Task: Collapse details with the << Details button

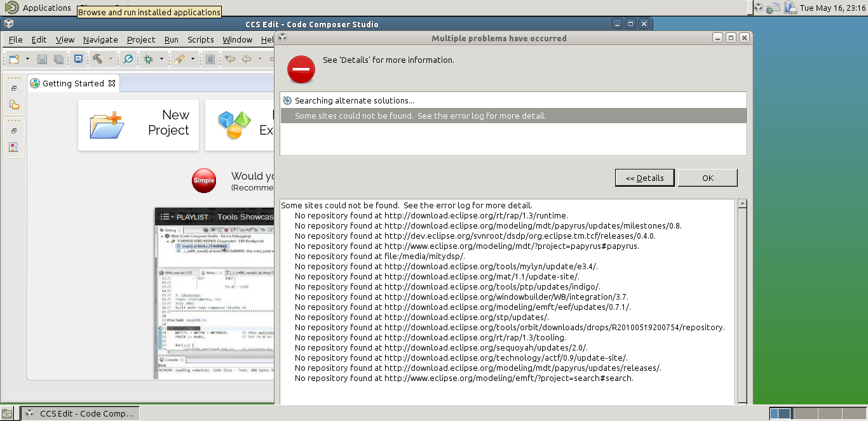Action: [644, 178]
